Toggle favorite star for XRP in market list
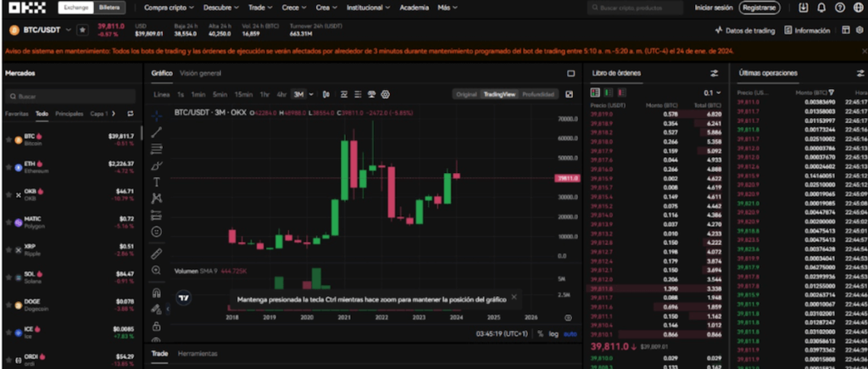Image resolution: width=868 pixels, height=369 pixels. click(x=8, y=250)
